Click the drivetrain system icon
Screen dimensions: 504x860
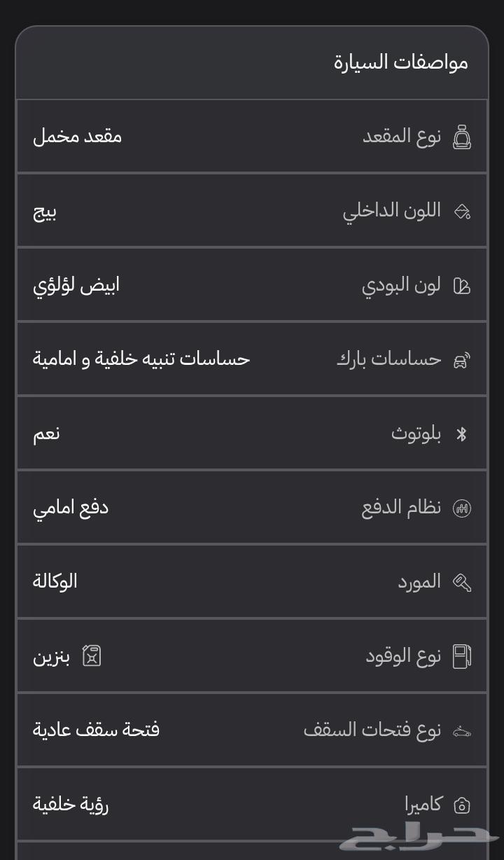point(461,508)
